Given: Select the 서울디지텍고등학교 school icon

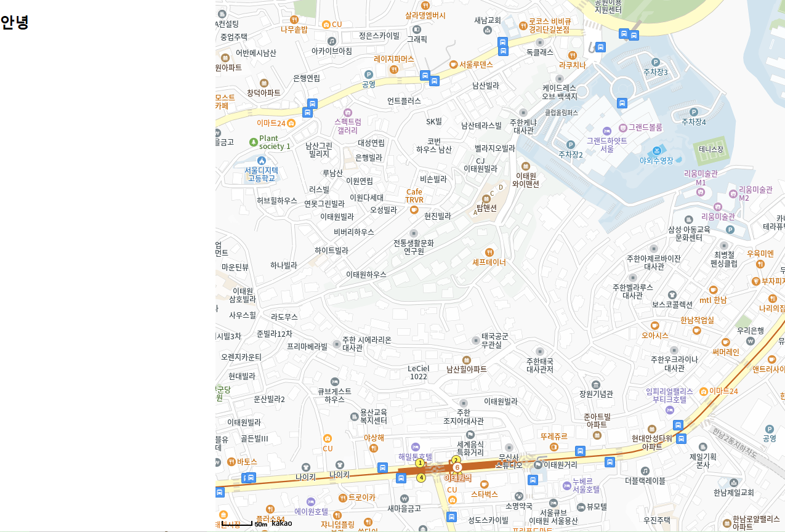Looking at the screenshot, I should click(261, 161).
